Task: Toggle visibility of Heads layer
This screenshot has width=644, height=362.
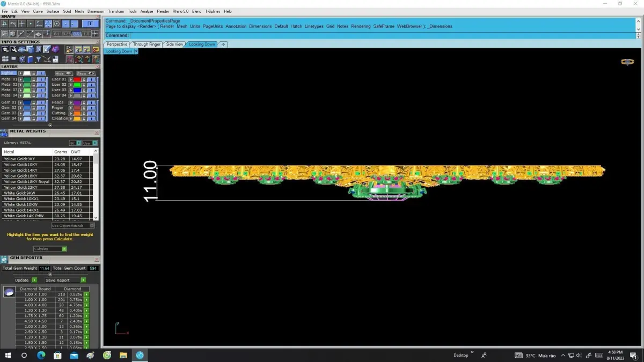Action: 91,102
